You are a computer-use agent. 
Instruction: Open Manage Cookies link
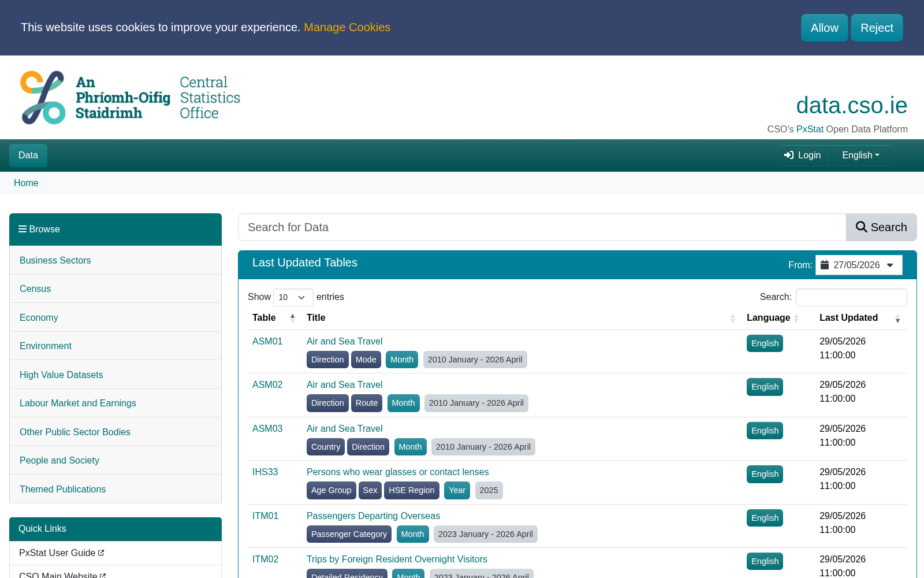point(347,27)
